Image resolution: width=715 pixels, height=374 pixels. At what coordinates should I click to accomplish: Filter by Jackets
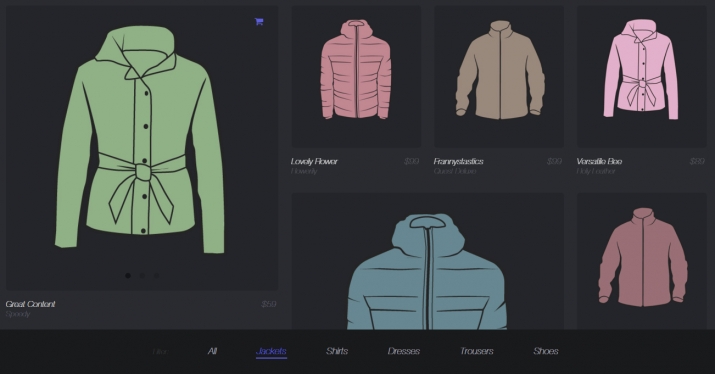(x=271, y=351)
